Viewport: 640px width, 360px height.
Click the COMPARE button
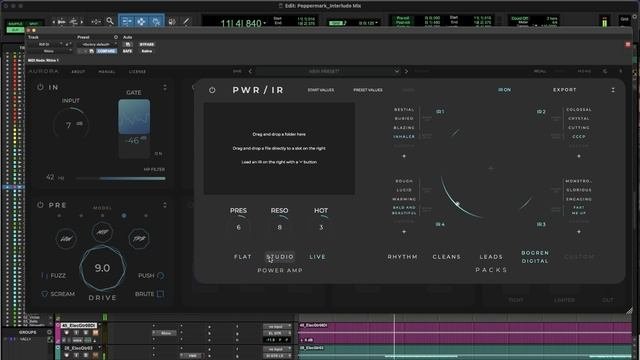(x=106, y=51)
